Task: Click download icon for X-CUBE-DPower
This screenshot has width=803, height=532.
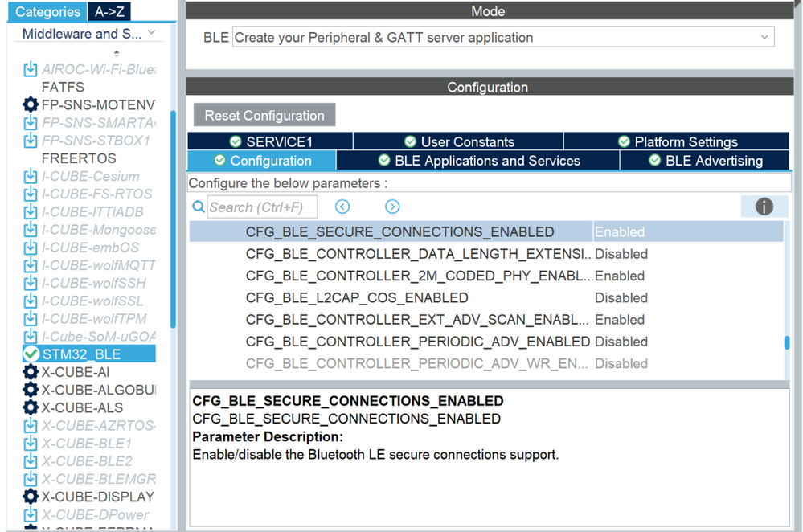Action: 31,514
